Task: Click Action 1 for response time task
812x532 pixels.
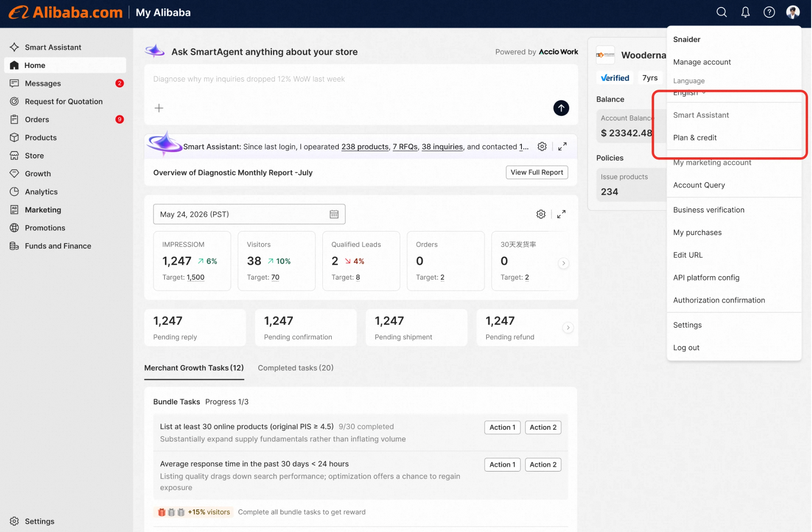Action: coord(503,465)
